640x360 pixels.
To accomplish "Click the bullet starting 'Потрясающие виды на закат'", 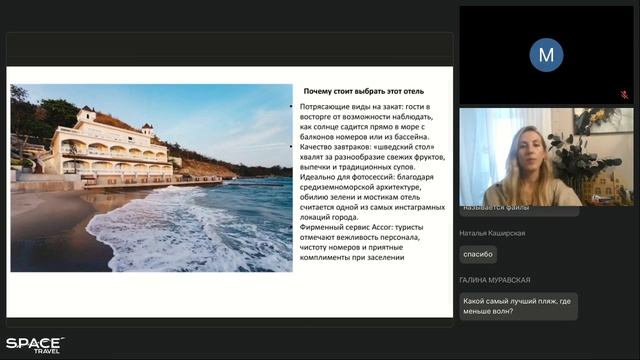I will pyautogui.click(x=367, y=122).
